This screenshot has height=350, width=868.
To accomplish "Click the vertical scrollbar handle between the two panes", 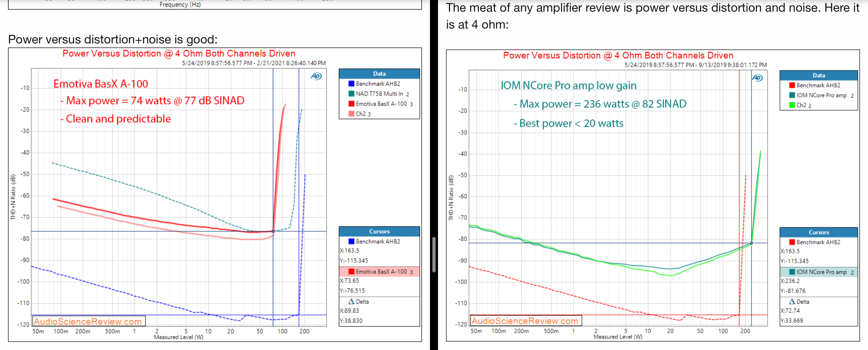I will [434, 255].
